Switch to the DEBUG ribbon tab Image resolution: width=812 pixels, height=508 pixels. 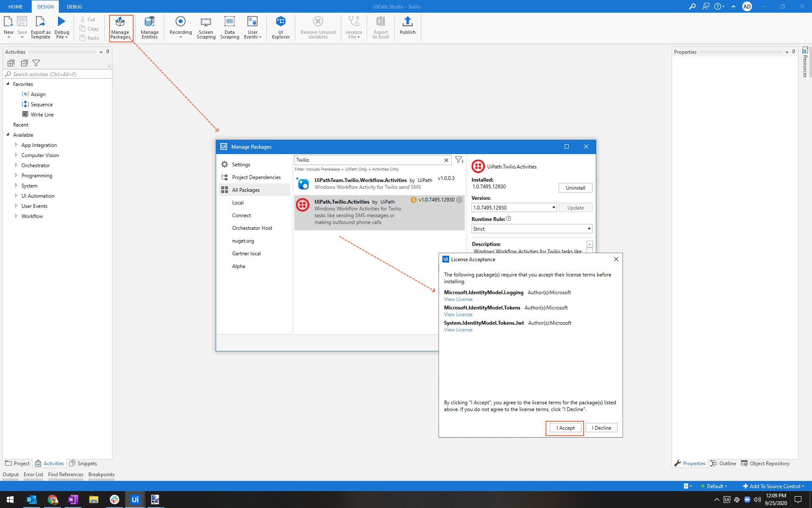(x=74, y=7)
